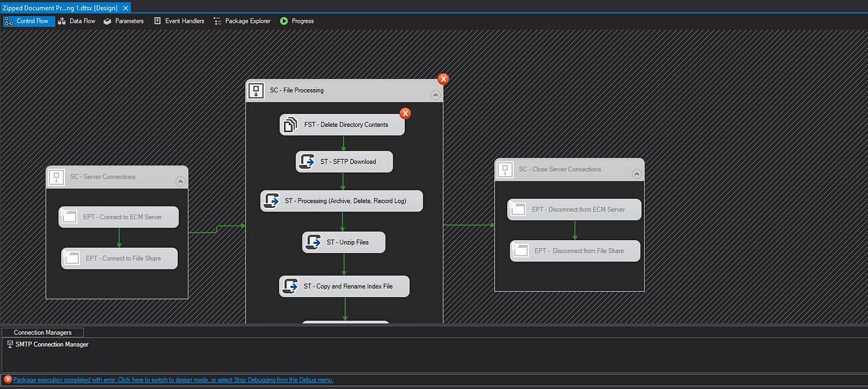
Task: Click red error badge on Delete Directory Contents
Action: (405, 113)
